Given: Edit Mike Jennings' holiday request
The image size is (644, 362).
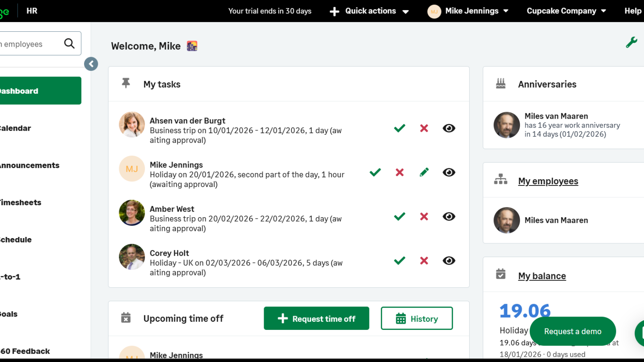Looking at the screenshot, I should [x=424, y=173].
